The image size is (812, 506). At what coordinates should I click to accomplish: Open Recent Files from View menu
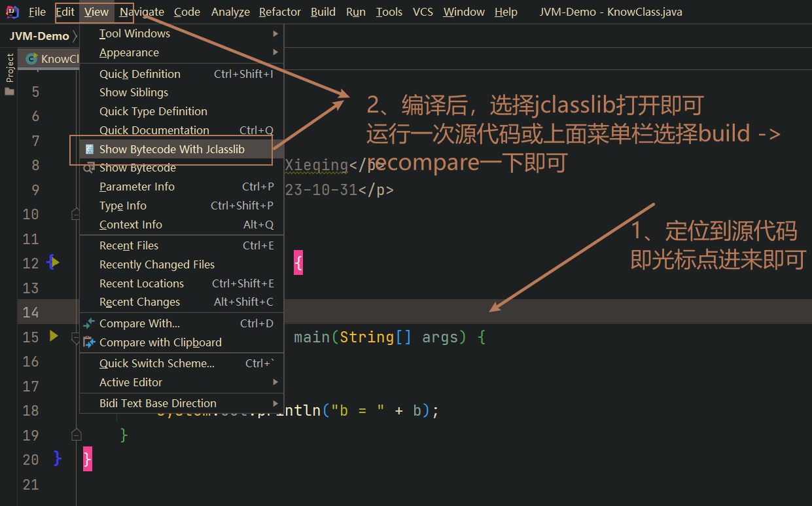[x=181, y=245]
